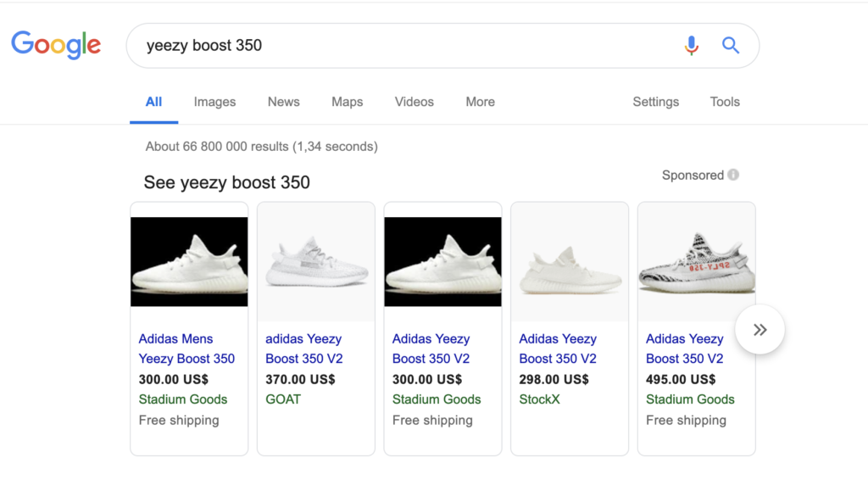Viewport: 868px width, 491px height.
Task: Click Stadium Goods on the 300.00 US$ V2 listing
Action: tap(437, 399)
